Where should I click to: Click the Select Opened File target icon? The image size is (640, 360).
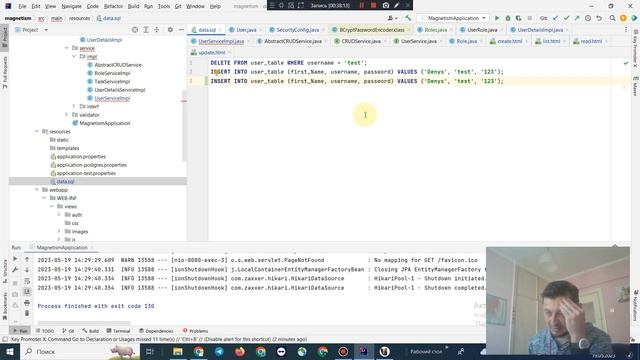[135, 30]
